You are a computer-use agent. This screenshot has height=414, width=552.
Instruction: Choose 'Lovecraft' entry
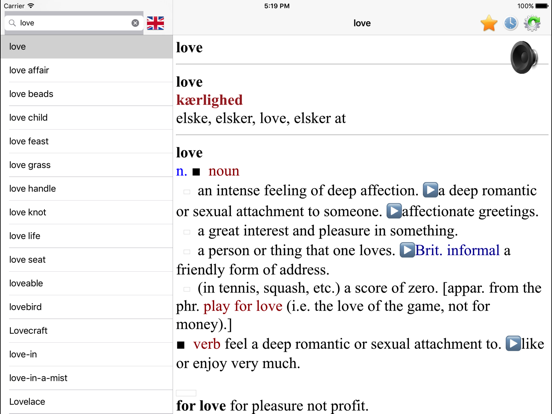click(87, 331)
